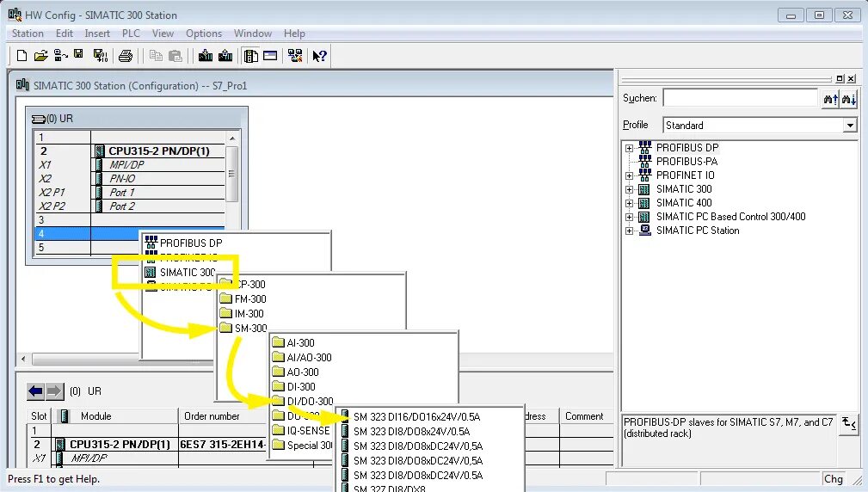Expand the PROFINET IO catalog node
Viewport: 868px width, 492px height.
pos(630,176)
